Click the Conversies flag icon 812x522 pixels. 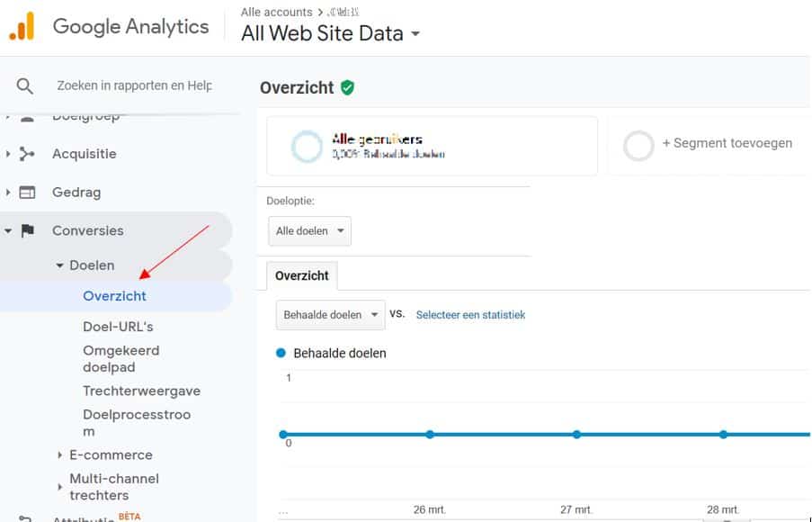click(x=27, y=230)
